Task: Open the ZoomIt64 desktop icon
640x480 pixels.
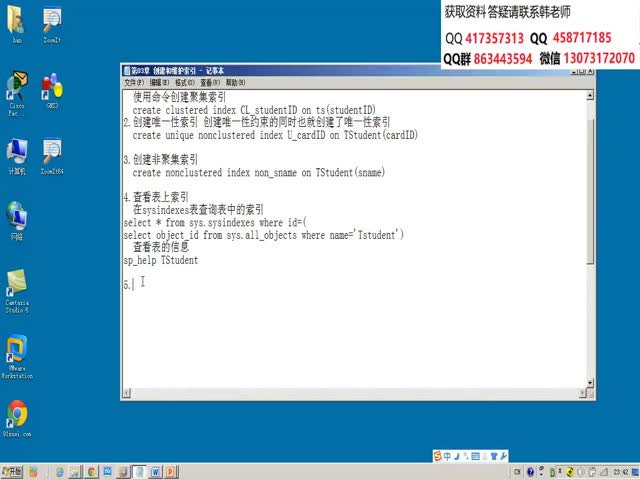Action: point(52,157)
